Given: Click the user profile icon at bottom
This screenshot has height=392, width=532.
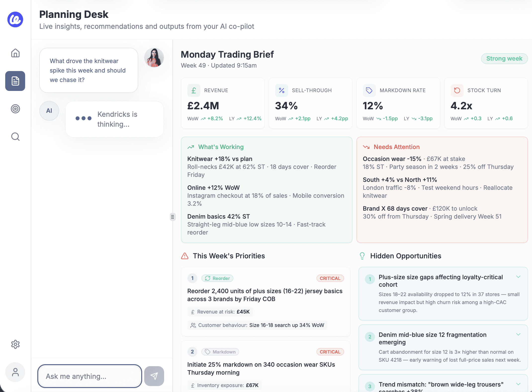Looking at the screenshot, I should (15, 372).
